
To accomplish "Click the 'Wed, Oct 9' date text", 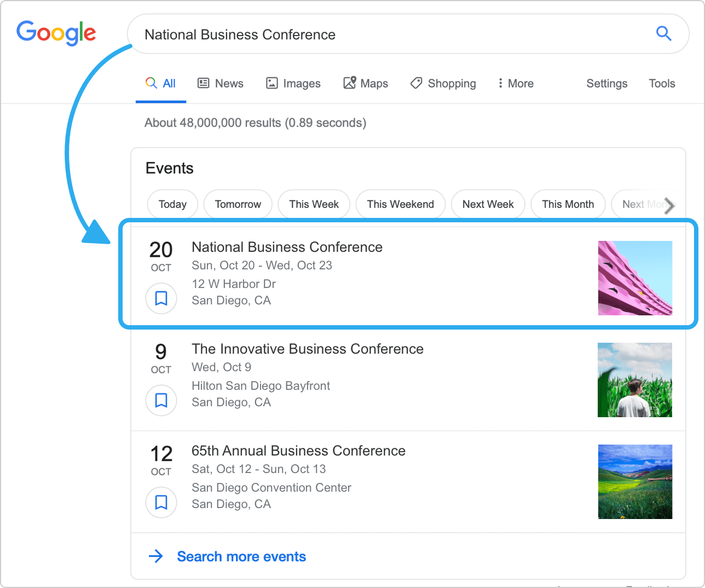I will click(x=221, y=367).
